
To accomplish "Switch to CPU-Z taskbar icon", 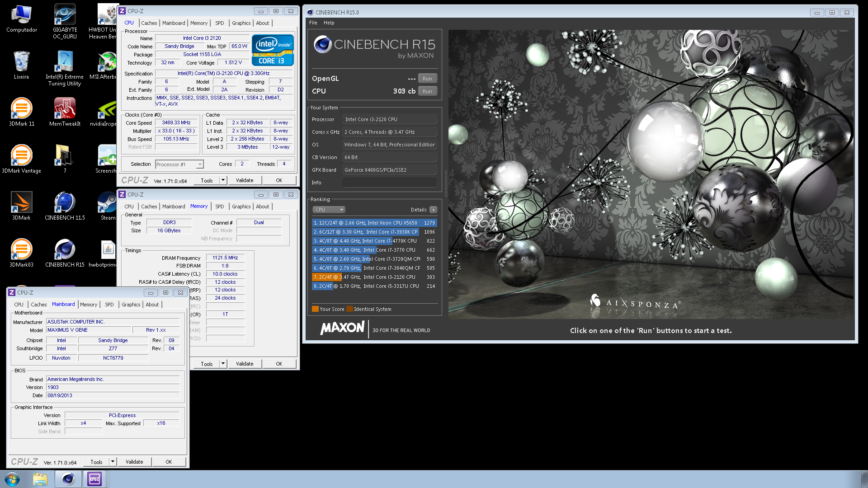I will click(94, 479).
